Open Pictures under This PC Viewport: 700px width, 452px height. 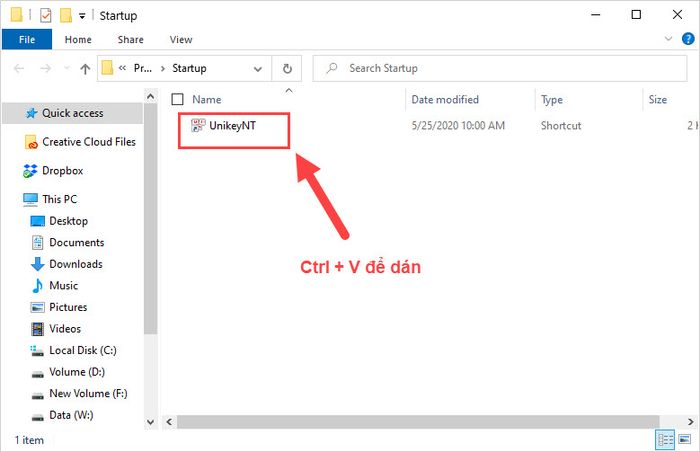coord(68,307)
